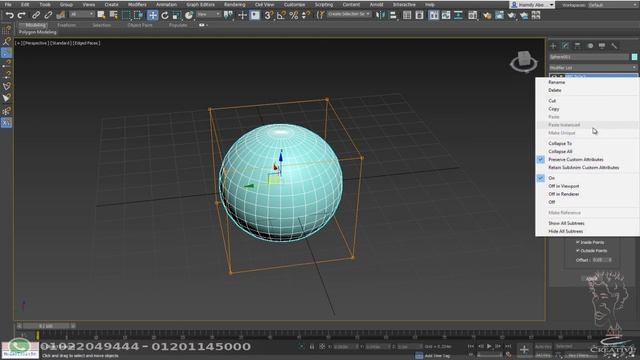Expand the Modifier List dropdown
Screen dimensions: 640x360
(x=593, y=67)
